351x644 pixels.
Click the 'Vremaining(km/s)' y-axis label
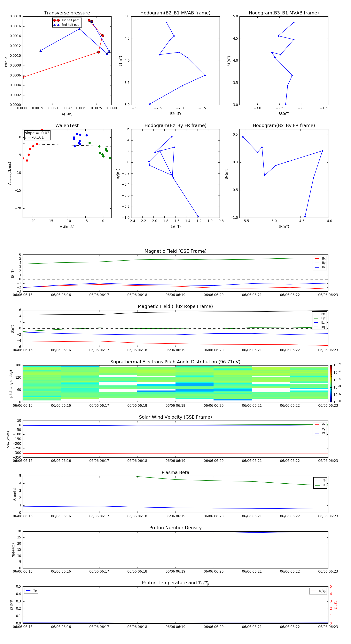10,173
